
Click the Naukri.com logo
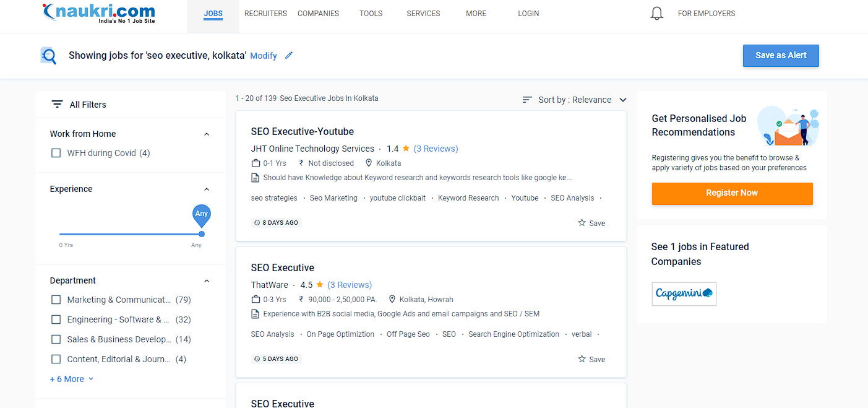click(98, 12)
